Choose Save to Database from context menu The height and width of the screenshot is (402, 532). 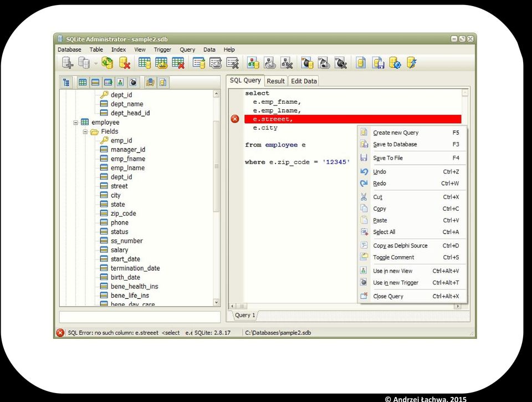pyautogui.click(x=412, y=144)
